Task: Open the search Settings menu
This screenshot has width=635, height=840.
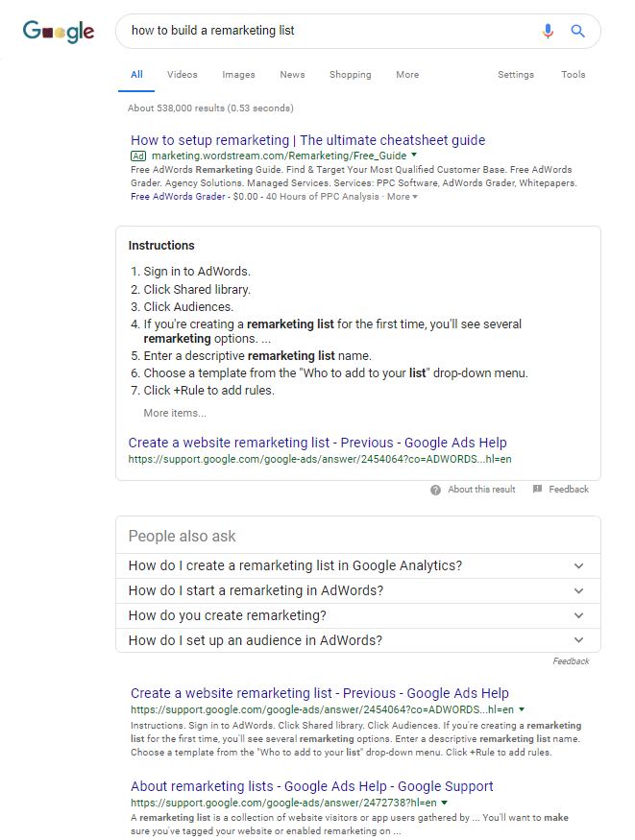Action: (x=516, y=75)
